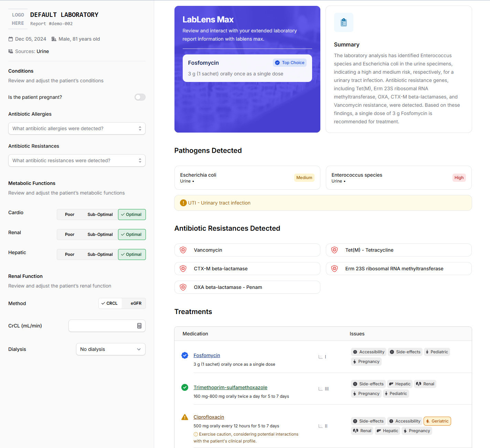Click the Pediatric issue tag in Fosfomycin row
490x448 pixels.
[437, 352]
